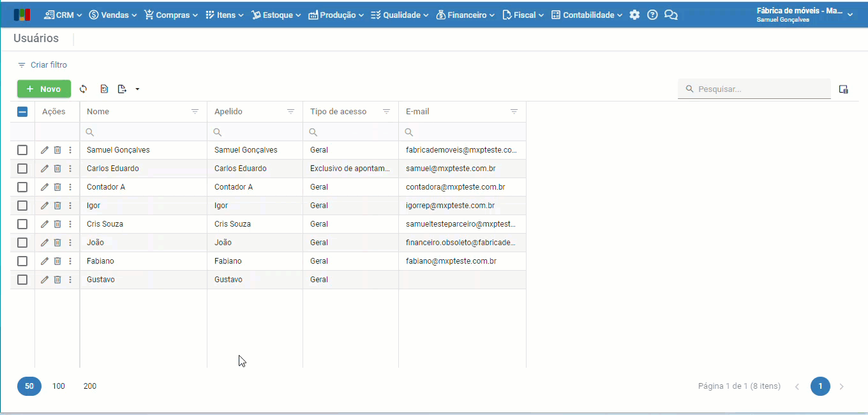Click the Novo button

pos(43,89)
